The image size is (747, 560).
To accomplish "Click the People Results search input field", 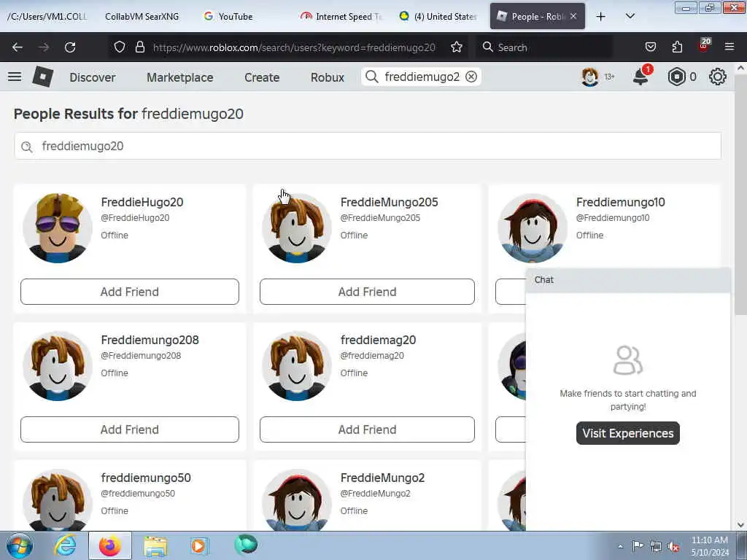I will 368,146.
